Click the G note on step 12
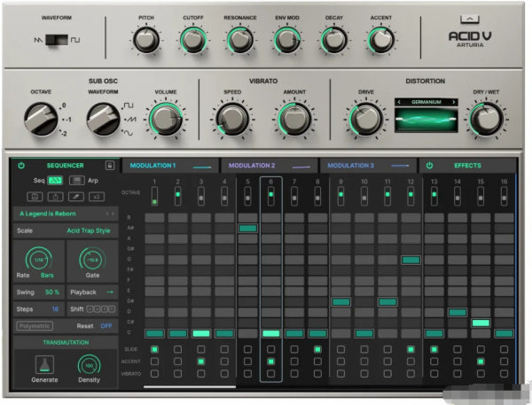Image resolution: width=532 pixels, height=405 pixels. (411, 260)
